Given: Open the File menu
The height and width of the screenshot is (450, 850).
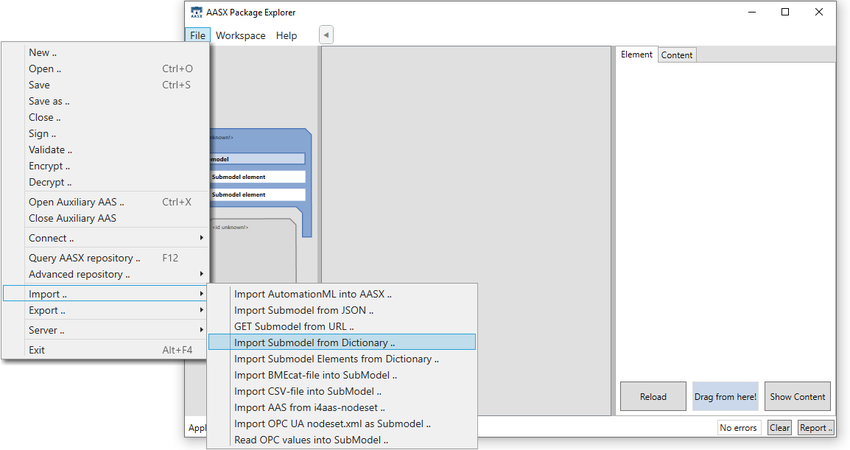Looking at the screenshot, I should [197, 35].
